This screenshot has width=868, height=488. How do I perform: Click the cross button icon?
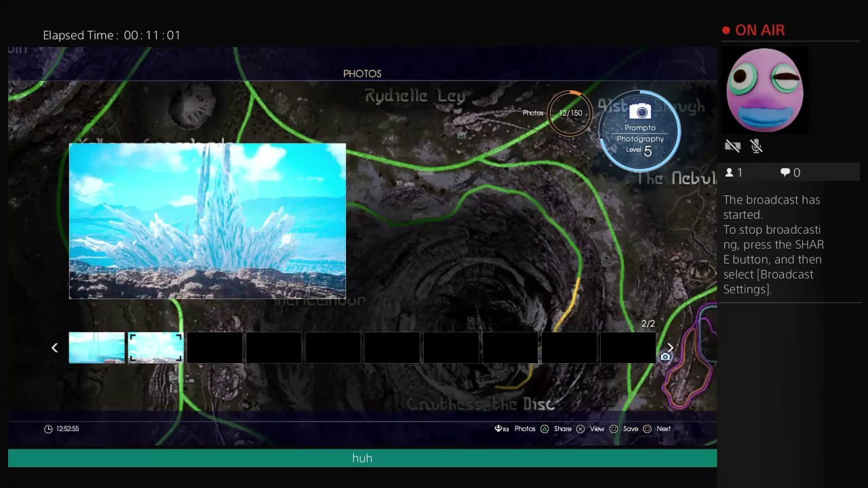[x=580, y=428]
